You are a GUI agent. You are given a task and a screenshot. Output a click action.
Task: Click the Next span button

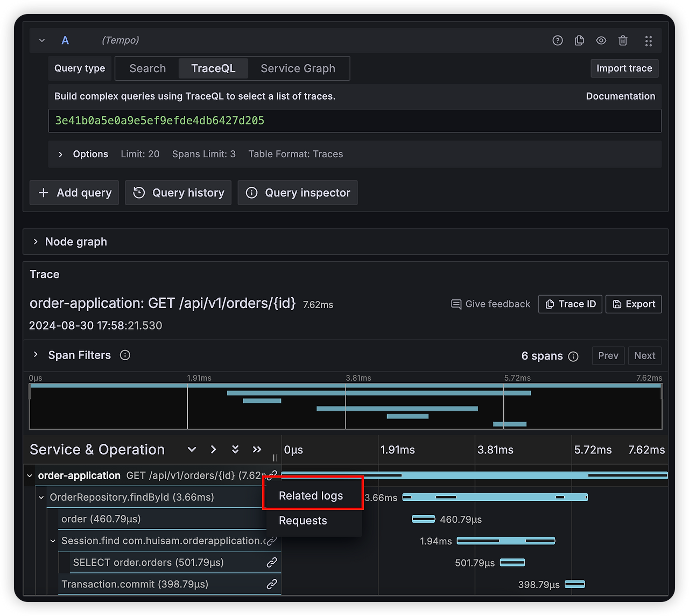645,356
